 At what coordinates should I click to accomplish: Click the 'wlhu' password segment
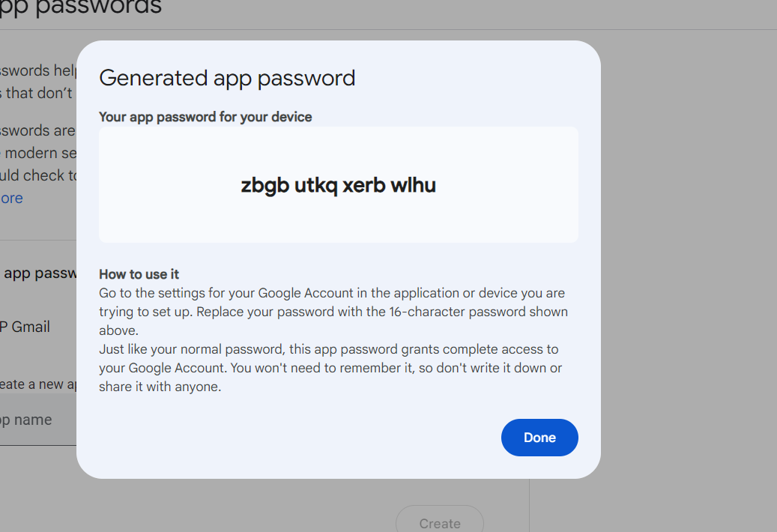(x=413, y=185)
